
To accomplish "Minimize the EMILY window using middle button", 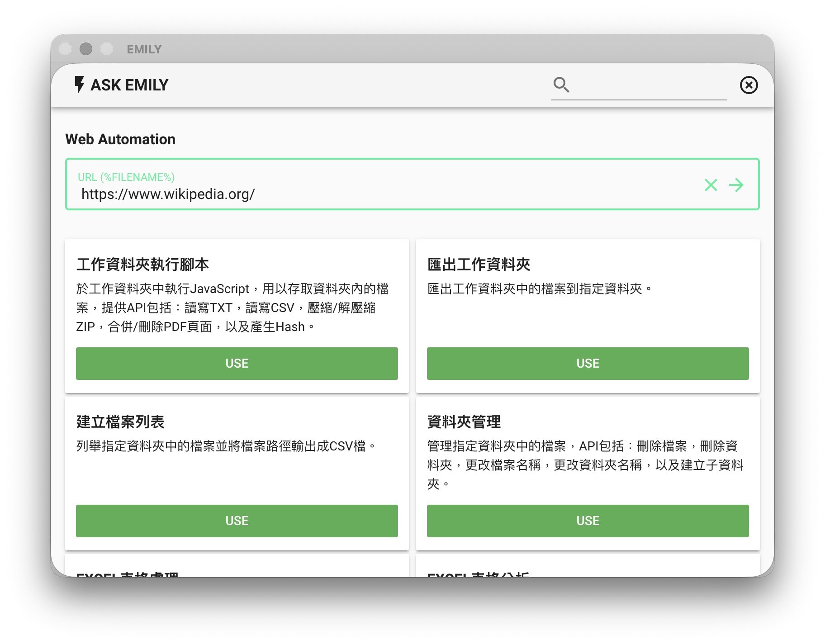I will tap(86, 49).
